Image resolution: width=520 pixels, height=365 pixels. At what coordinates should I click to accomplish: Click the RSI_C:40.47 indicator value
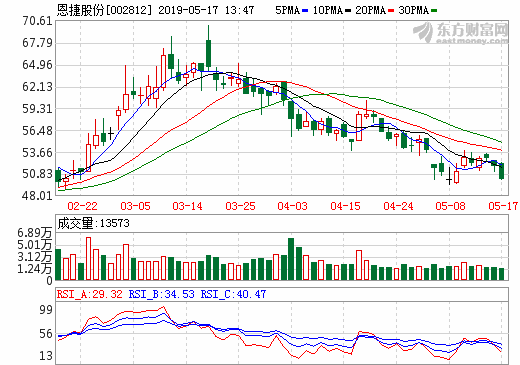click(233, 294)
